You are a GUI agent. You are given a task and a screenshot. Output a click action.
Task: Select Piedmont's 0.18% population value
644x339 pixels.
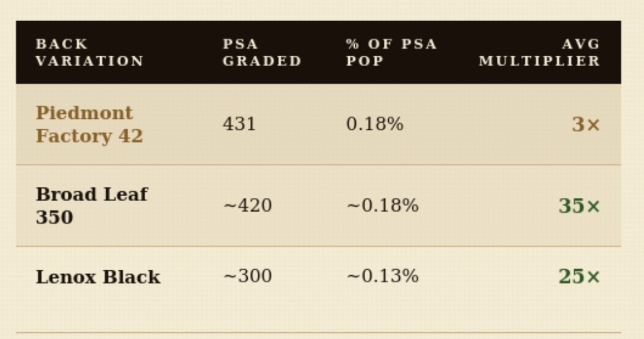point(375,124)
